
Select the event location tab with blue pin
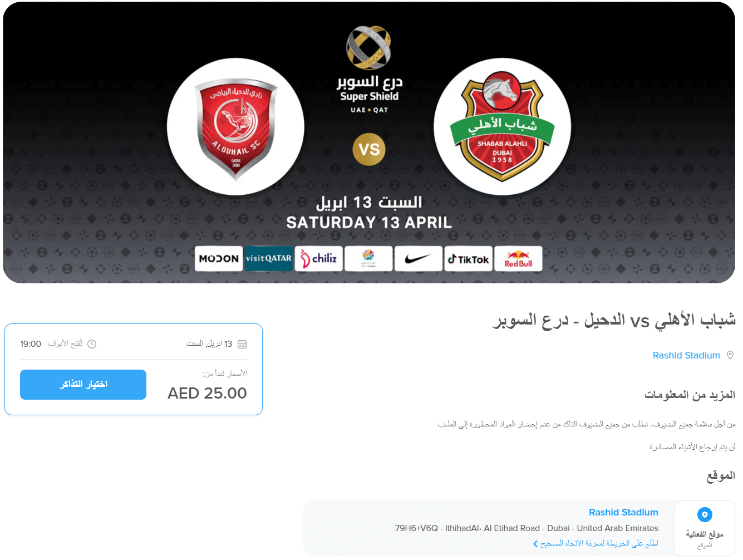705,528
